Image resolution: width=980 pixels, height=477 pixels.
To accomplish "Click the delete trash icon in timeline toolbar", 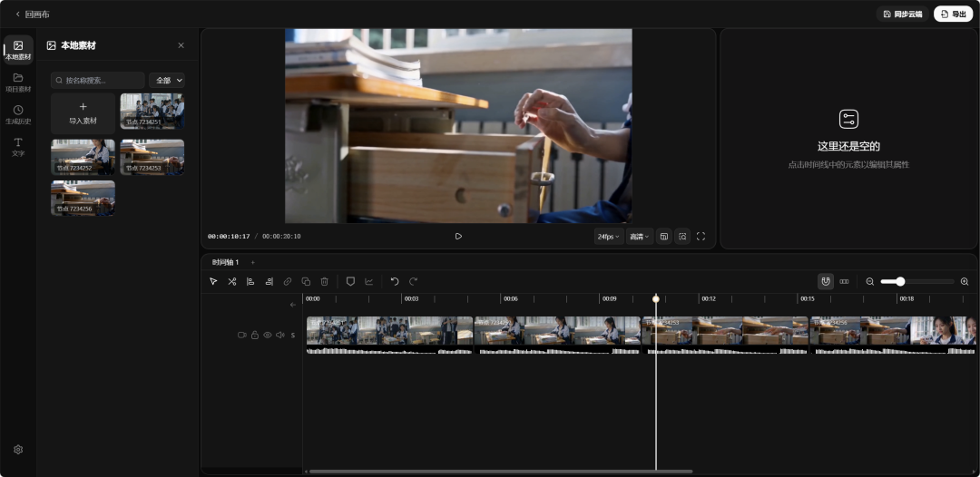I will [324, 282].
